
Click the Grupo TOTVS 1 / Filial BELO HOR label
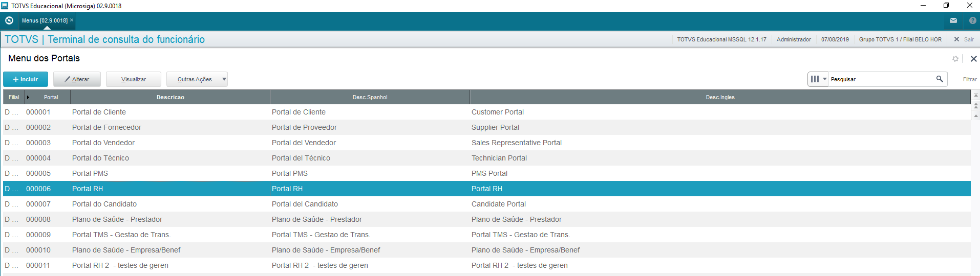(x=900, y=39)
